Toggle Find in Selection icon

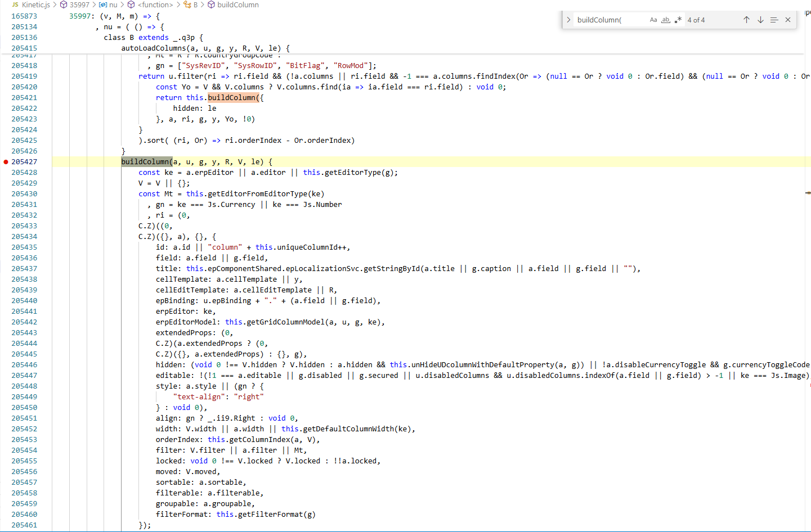774,20
